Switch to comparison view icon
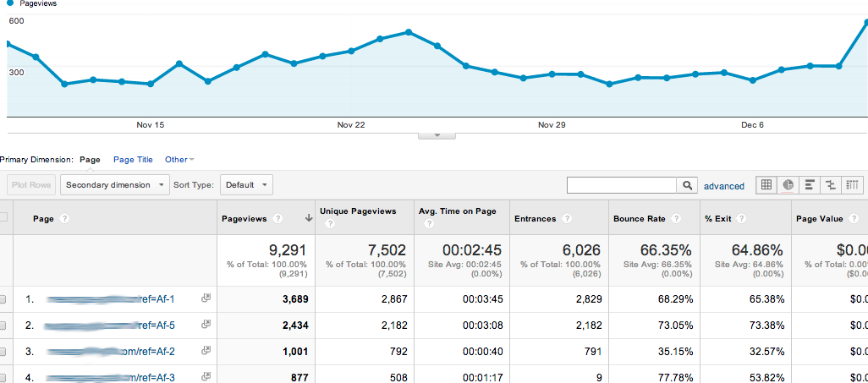 click(x=831, y=185)
